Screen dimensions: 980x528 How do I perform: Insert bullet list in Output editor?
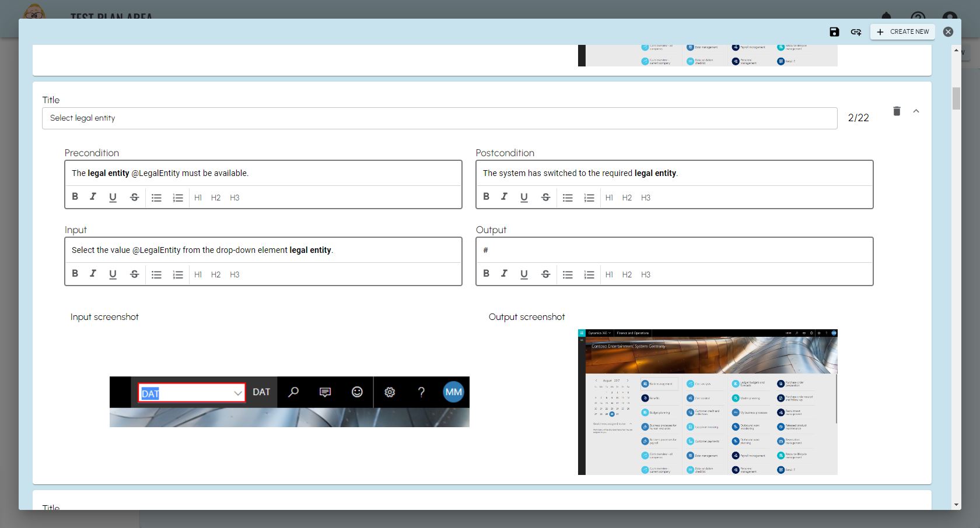[x=568, y=274]
